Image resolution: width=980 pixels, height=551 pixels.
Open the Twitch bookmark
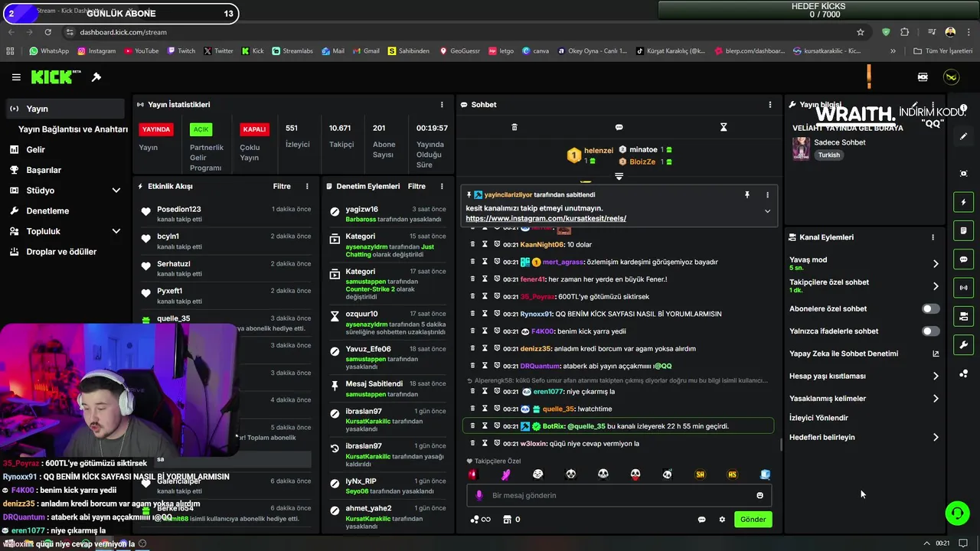(x=181, y=51)
